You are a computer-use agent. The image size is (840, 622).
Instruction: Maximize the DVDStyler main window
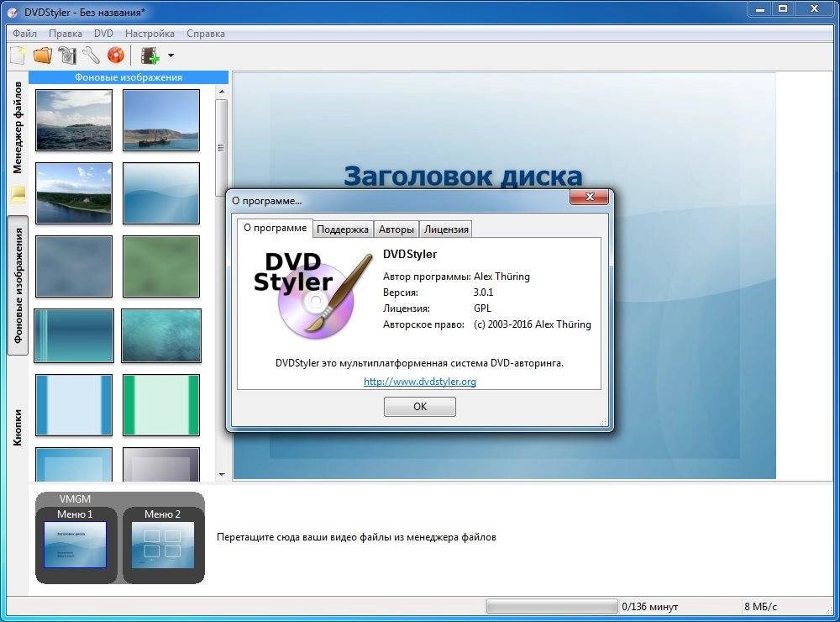coord(783,8)
